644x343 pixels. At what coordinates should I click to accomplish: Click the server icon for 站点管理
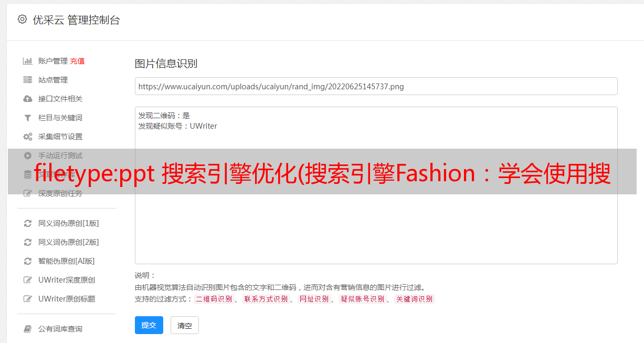(28, 80)
